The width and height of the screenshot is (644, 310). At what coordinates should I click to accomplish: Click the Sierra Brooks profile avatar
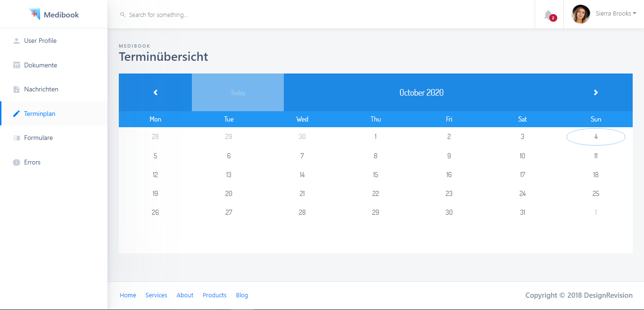pyautogui.click(x=581, y=14)
